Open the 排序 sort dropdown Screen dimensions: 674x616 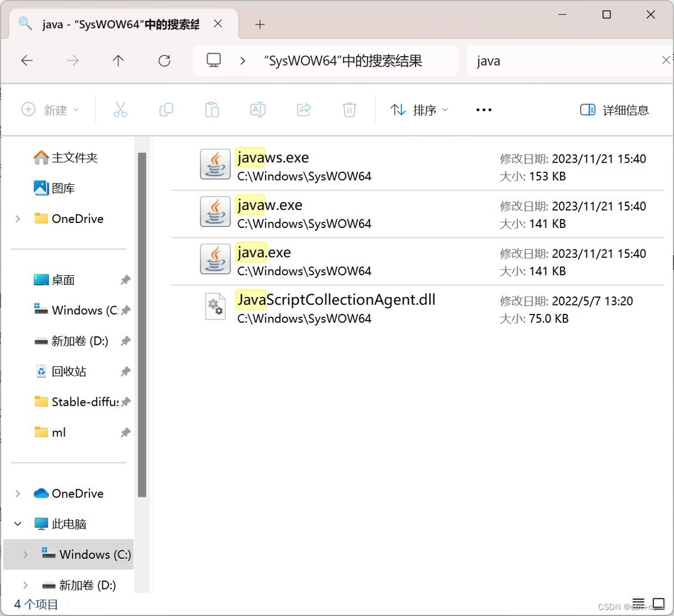(419, 110)
